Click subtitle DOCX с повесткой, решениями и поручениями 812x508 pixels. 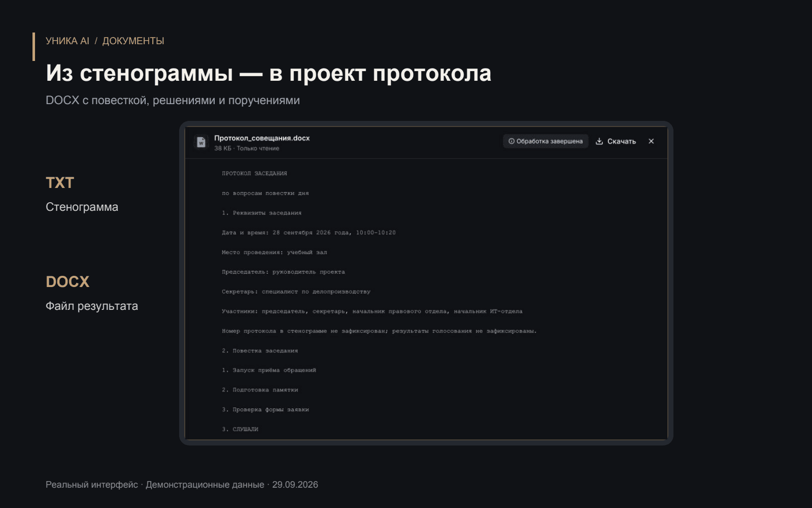pyautogui.click(x=173, y=101)
